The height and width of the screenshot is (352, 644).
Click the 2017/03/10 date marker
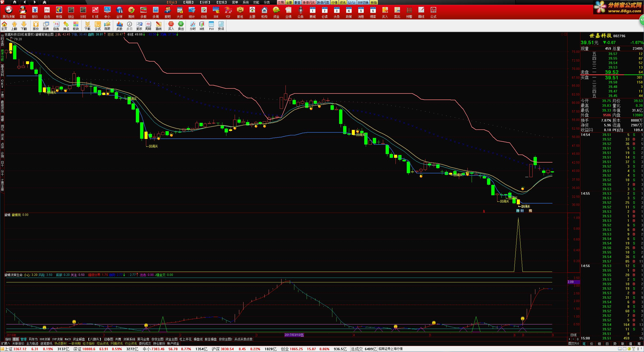click(x=294, y=335)
